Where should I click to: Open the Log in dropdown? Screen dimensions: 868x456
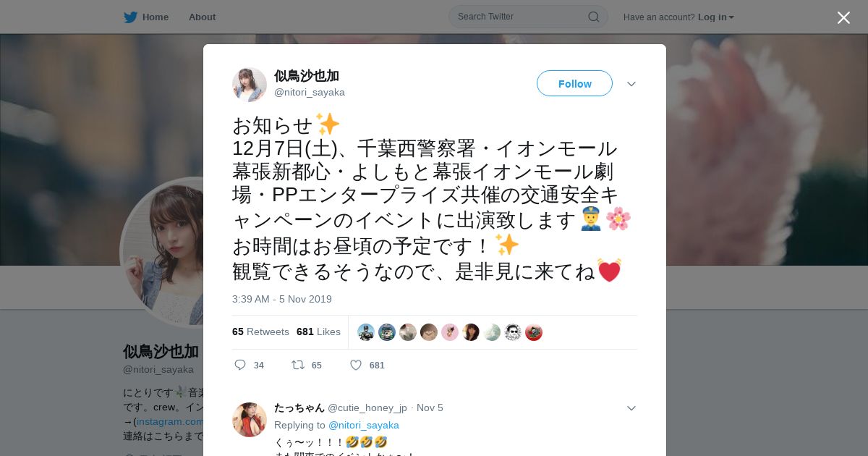pyautogui.click(x=716, y=17)
